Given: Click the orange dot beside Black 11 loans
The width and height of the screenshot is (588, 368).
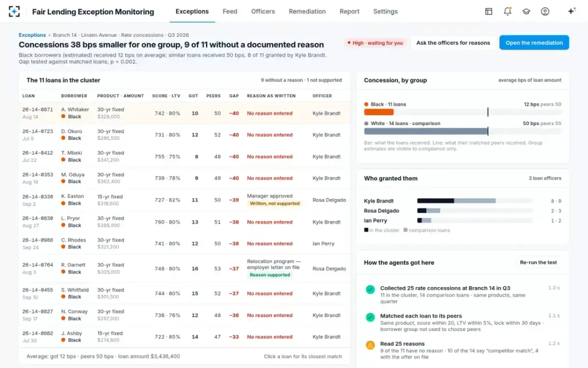Looking at the screenshot, I should tap(366, 105).
